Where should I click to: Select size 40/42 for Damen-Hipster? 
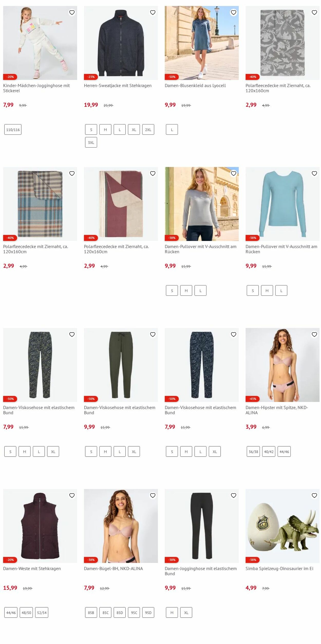269,451
